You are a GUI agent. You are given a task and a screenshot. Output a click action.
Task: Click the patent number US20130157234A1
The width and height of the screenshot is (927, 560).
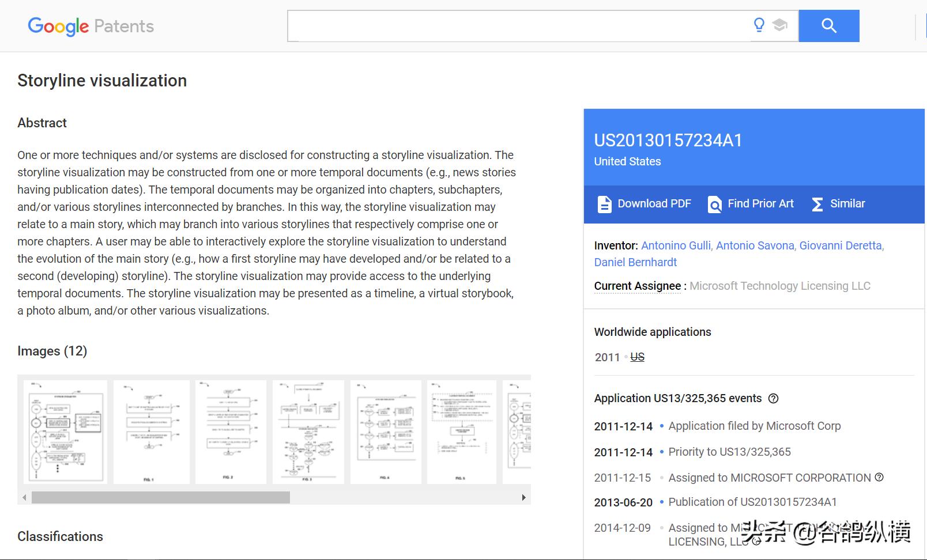tap(668, 141)
